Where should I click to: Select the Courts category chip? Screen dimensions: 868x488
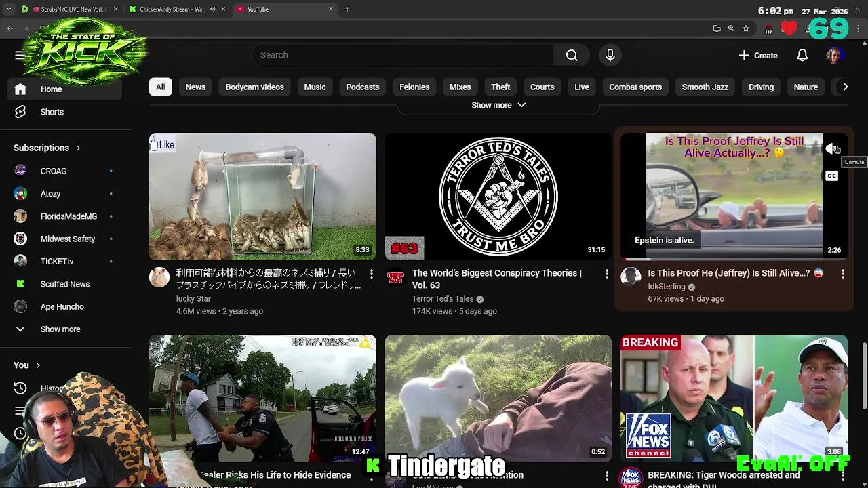(x=542, y=87)
